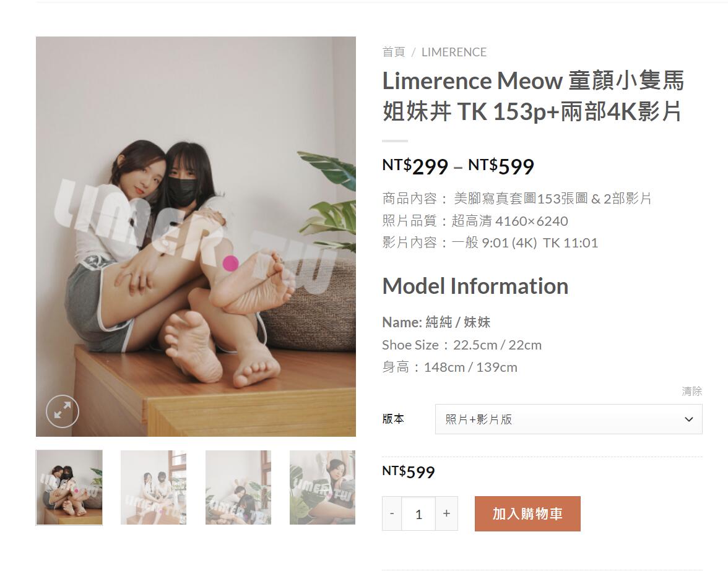Screen dimensions: 728x571
Task: Select the second gallery thumbnail near window
Action: [x=154, y=487]
